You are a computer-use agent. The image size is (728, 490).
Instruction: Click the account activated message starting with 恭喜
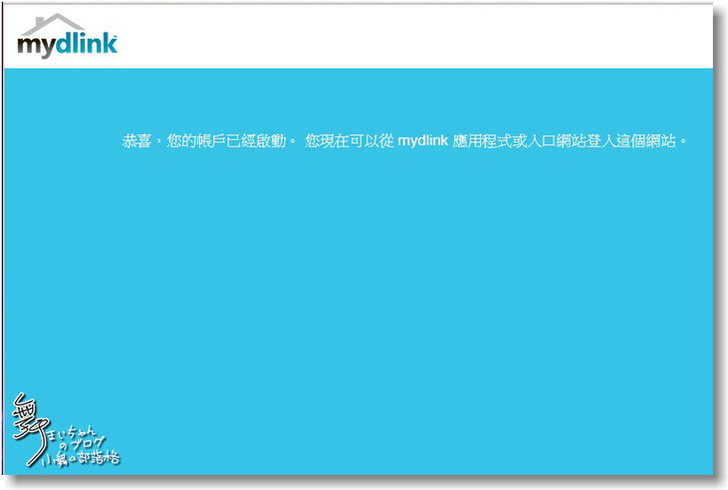[404, 141]
